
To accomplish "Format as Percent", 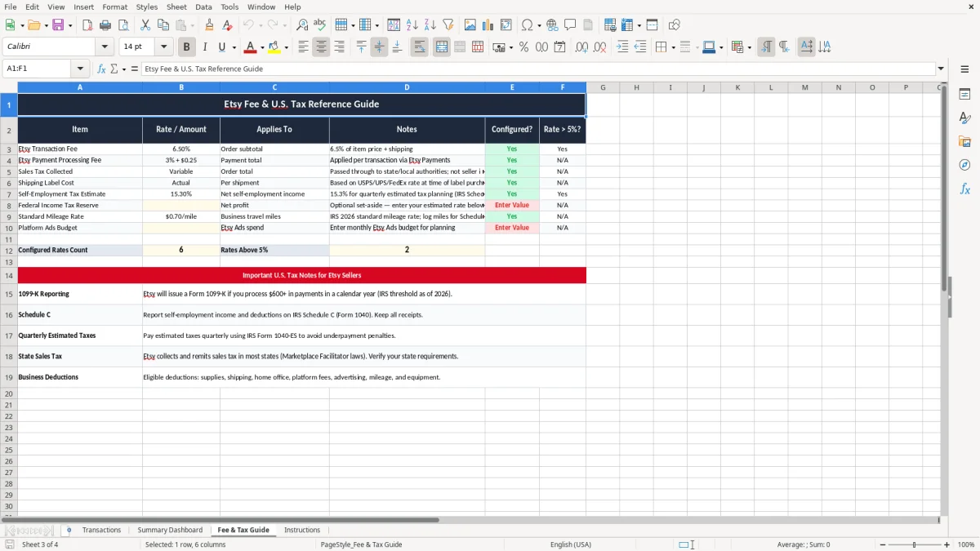I will click(x=523, y=47).
